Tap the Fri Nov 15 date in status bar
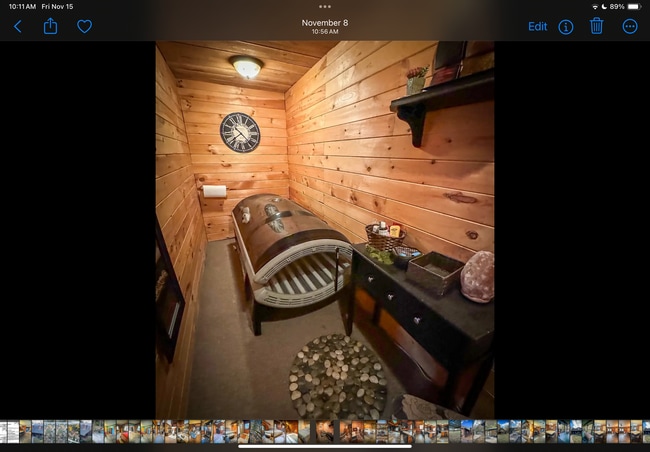This screenshot has width=650, height=452. pos(59,6)
